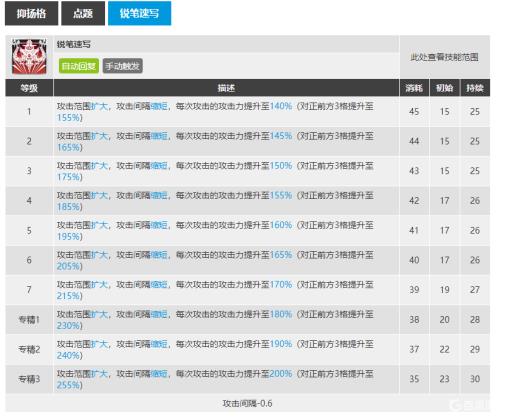The width and height of the screenshot is (512, 418).
Task: Click cost value 37 in 专精2 row
Action: [x=414, y=349]
